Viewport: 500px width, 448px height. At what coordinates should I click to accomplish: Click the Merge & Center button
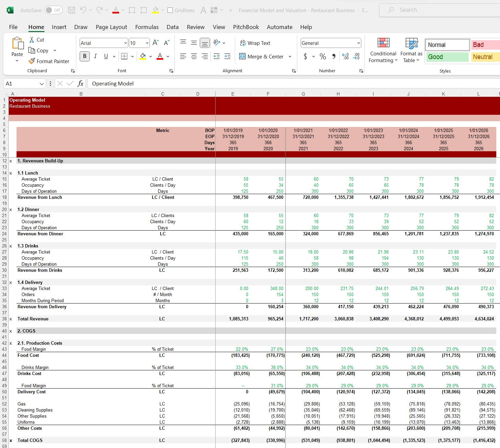(262, 56)
